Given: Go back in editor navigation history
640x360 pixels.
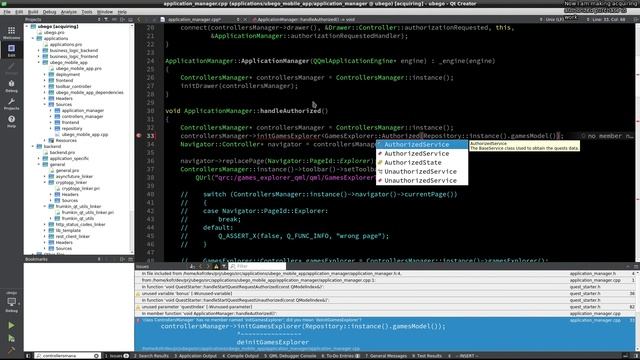Looking at the screenshot, I should tap(139, 19).
